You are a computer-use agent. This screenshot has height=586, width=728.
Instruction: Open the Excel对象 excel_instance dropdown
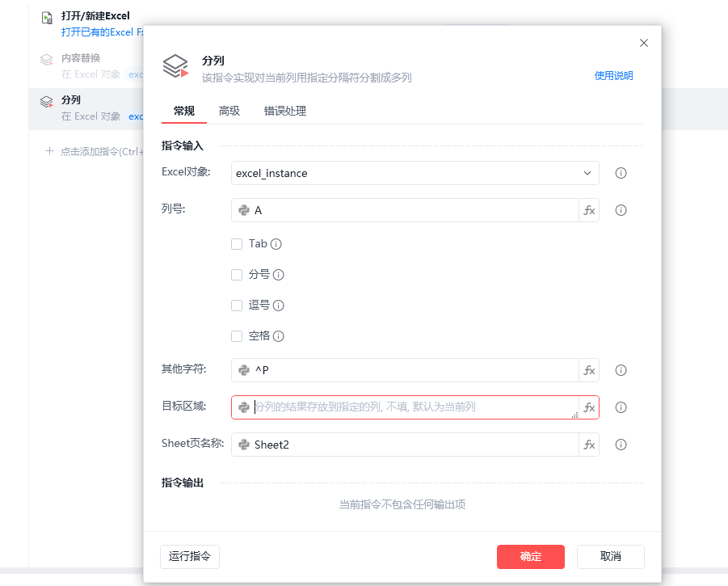coord(415,173)
